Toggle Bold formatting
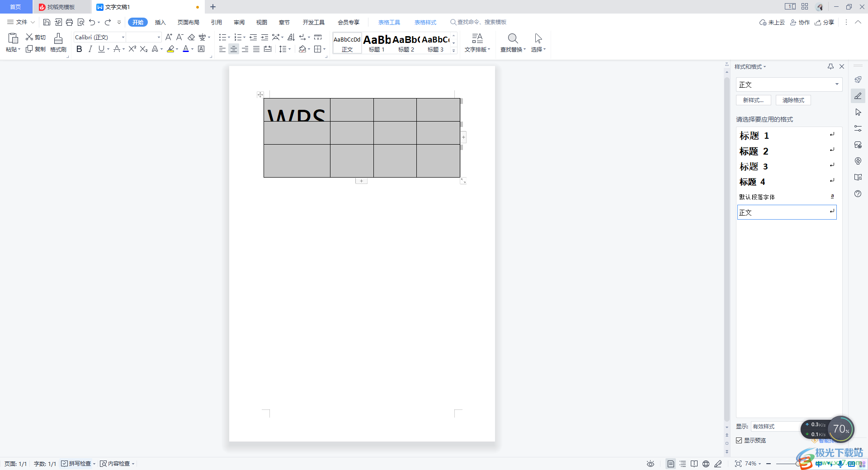This screenshot has height=470, width=868. pyautogui.click(x=79, y=49)
